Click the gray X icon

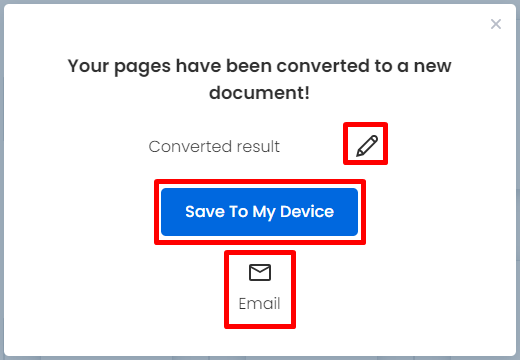point(496,24)
